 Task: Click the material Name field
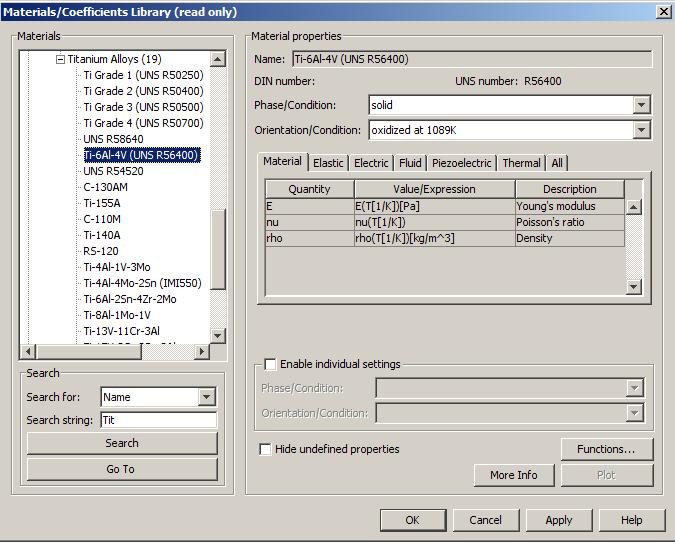tap(472, 59)
